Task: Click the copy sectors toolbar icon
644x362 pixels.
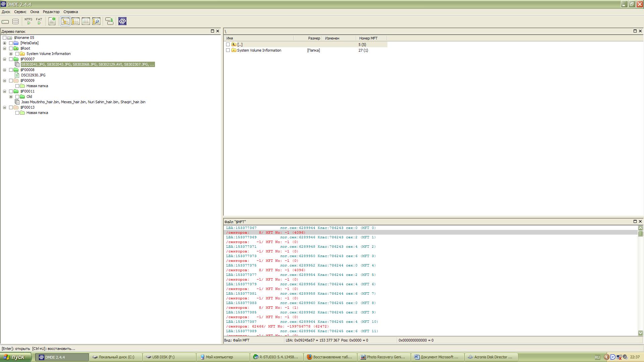Action: [109, 21]
